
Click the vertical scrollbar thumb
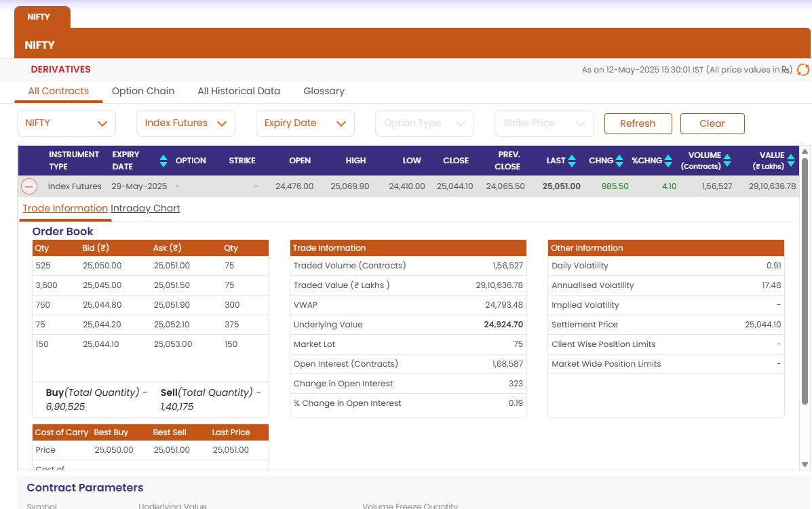tap(805, 281)
